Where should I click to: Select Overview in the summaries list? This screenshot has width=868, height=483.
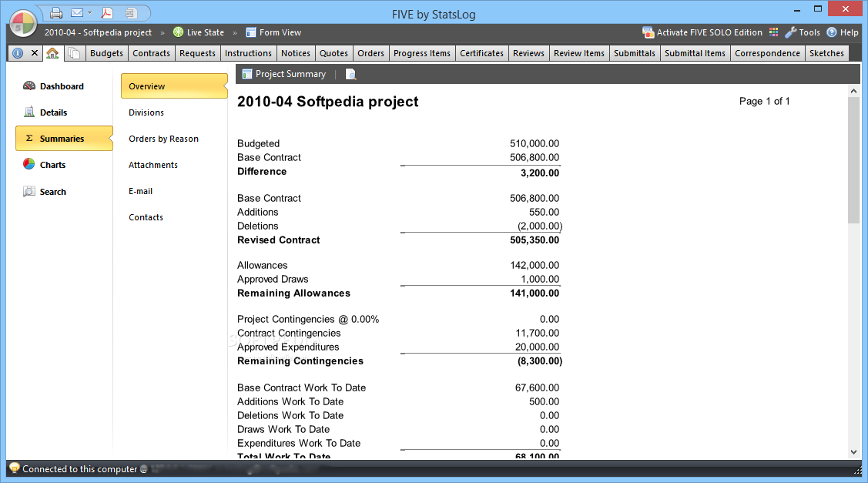[x=174, y=86]
